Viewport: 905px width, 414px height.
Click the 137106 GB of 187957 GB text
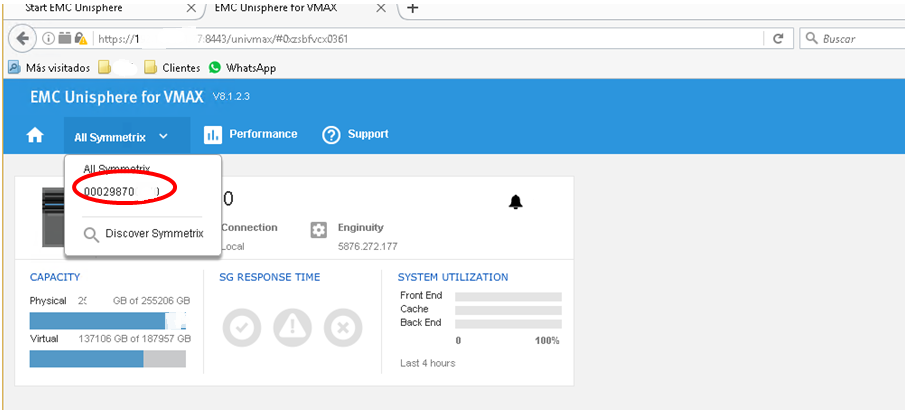point(134,339)
